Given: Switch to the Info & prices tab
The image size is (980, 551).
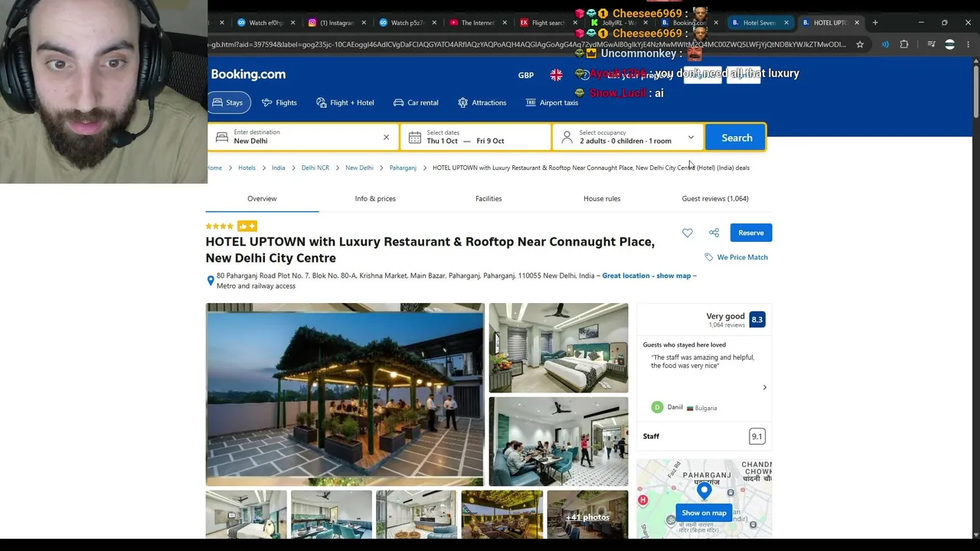Looking at the screenshot, I should pyautogui.click(x=375, y=199).
